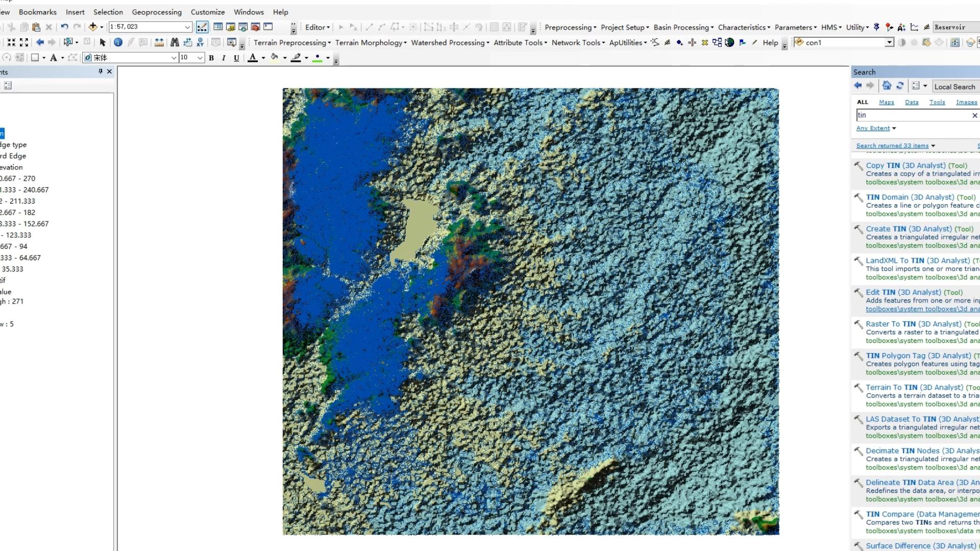The height and width of the screenshot is (551, 980).
Task: Click the Local Search button
Action: click(954, 87)
